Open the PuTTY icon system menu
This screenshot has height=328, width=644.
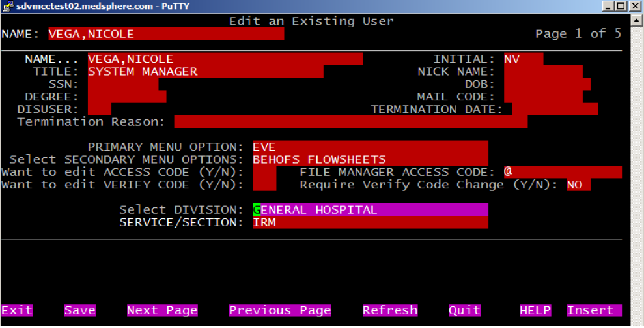tap(7, 6)
